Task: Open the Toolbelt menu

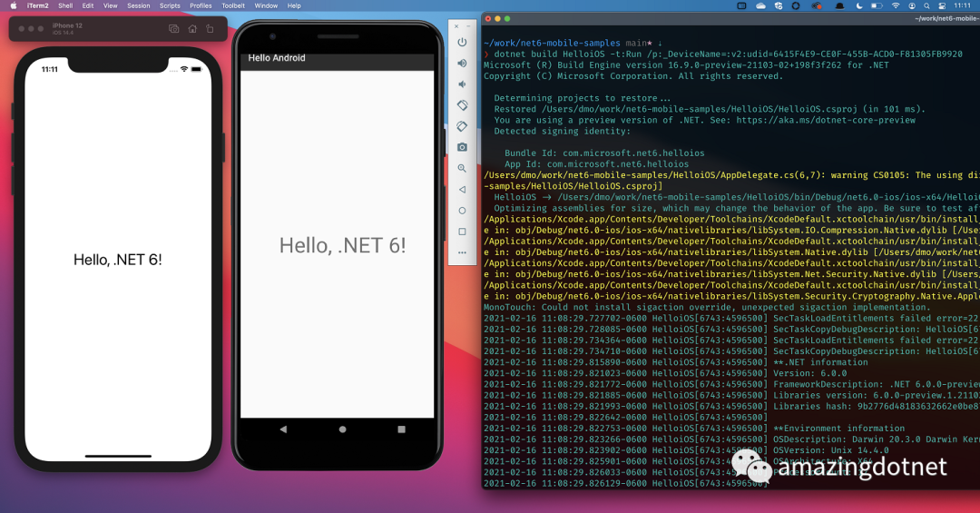Action: click(233, 5)
